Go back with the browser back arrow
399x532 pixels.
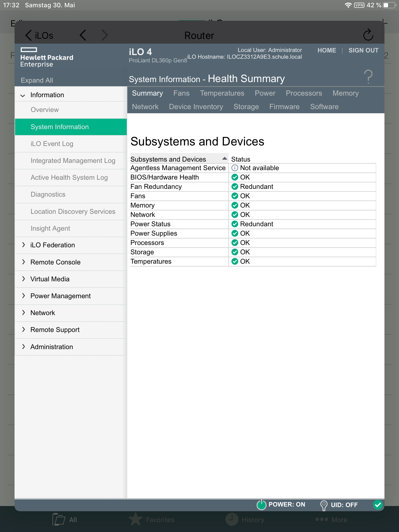pyautogui.click(x=83, y=35)
